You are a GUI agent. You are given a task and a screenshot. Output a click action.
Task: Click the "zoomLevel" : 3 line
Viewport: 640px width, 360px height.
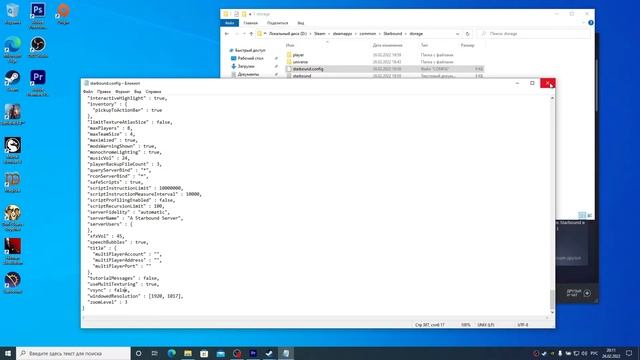point(107,302)
